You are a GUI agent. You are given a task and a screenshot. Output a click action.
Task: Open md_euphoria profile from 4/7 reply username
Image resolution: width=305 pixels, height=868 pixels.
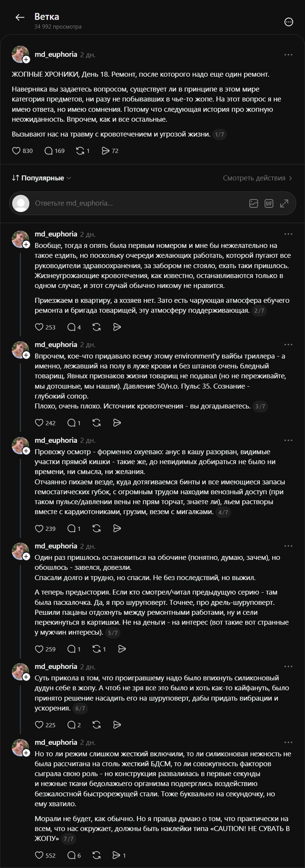(x=56, y=440)
